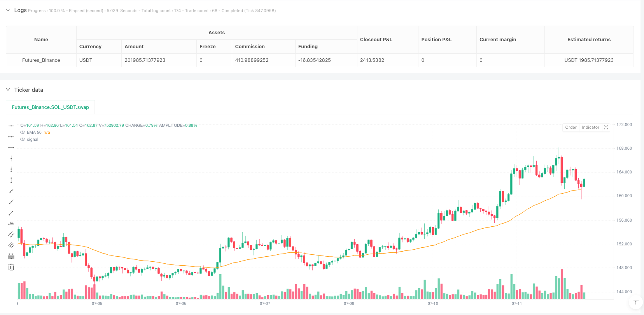Select the diagonal segment line tool

pyautogui.click(x=11, y=213)
